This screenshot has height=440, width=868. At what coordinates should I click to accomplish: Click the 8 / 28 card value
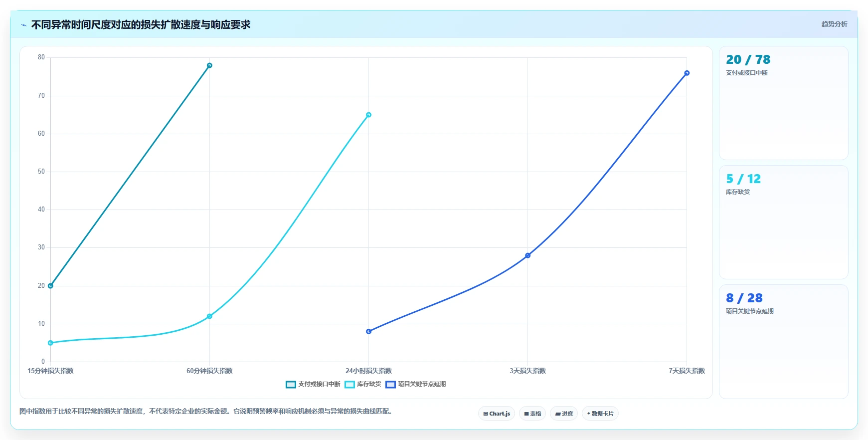pos(744,298)
